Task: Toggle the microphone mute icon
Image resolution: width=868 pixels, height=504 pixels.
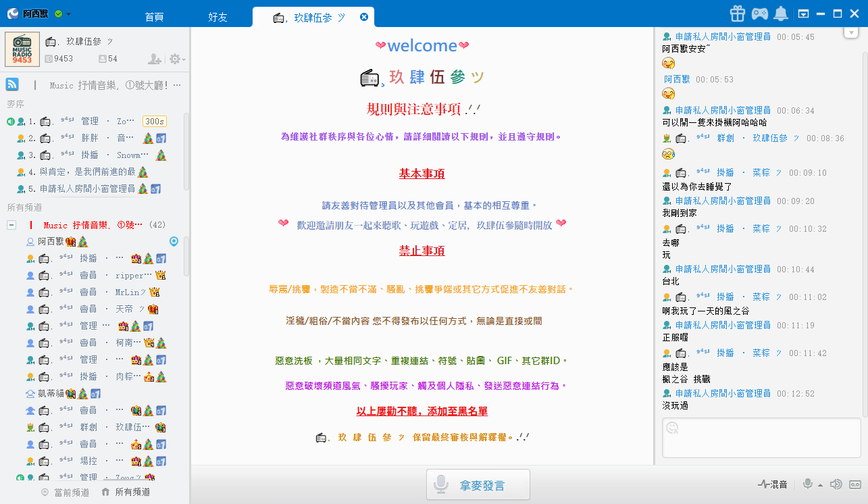Action: click(807, 484)
